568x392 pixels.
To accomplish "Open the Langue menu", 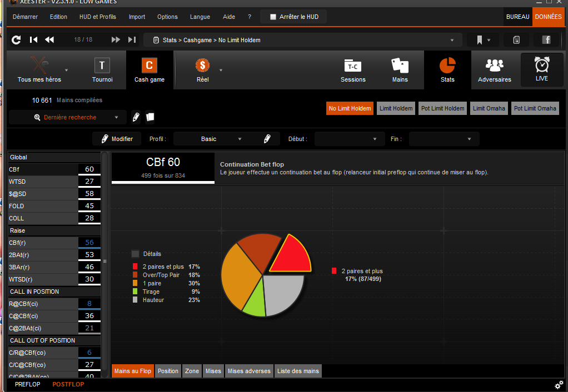I will pos(200,17).
